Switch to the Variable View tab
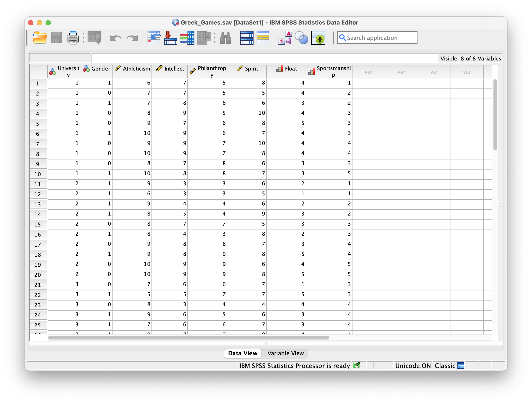532x403 pixels. 285,354
